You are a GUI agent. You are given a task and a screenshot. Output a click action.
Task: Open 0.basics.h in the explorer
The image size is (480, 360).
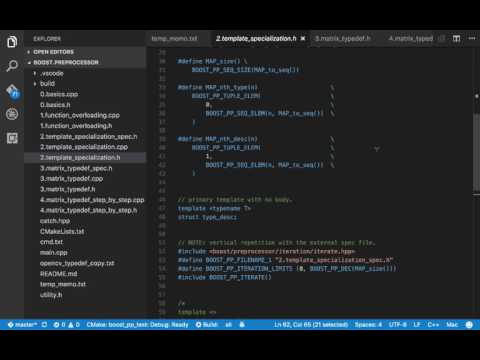click(x=55, y=105)
